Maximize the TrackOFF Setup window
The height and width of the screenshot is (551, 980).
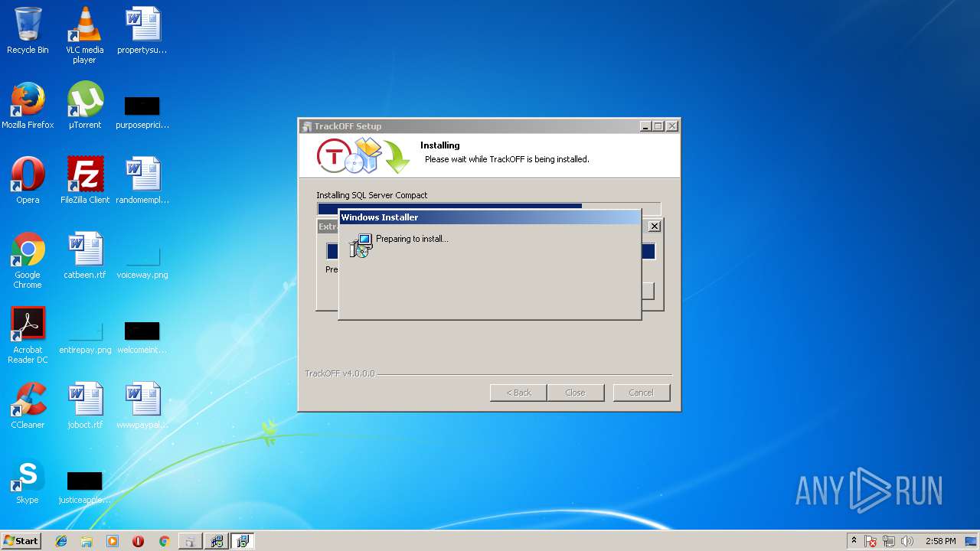tap(658, 126)
